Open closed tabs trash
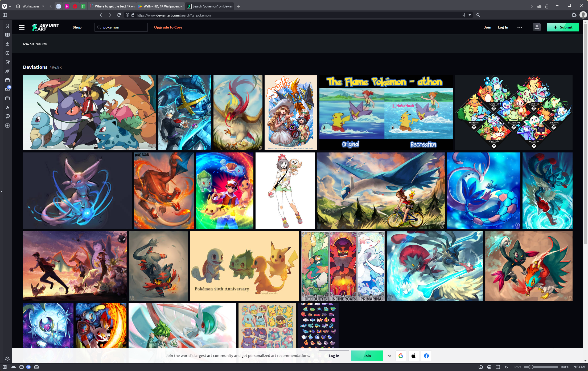588x371 pixels. (x=547, y=6)
